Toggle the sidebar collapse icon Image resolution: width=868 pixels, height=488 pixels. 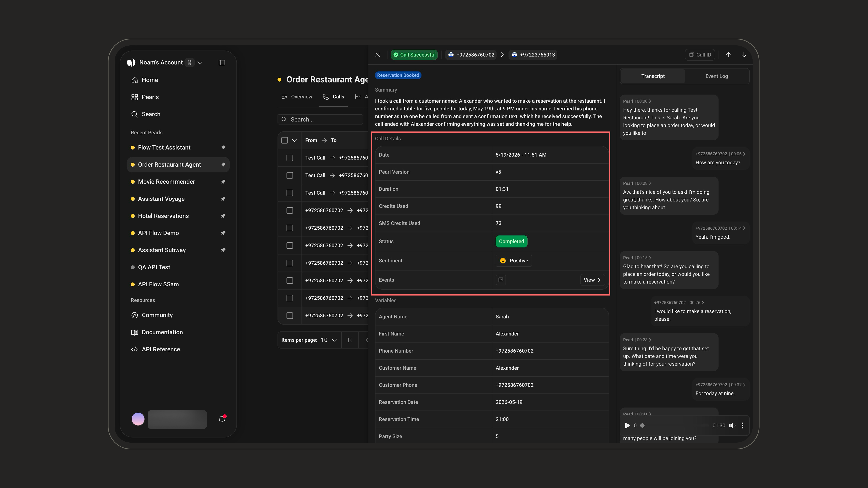[x=222, y=63]
